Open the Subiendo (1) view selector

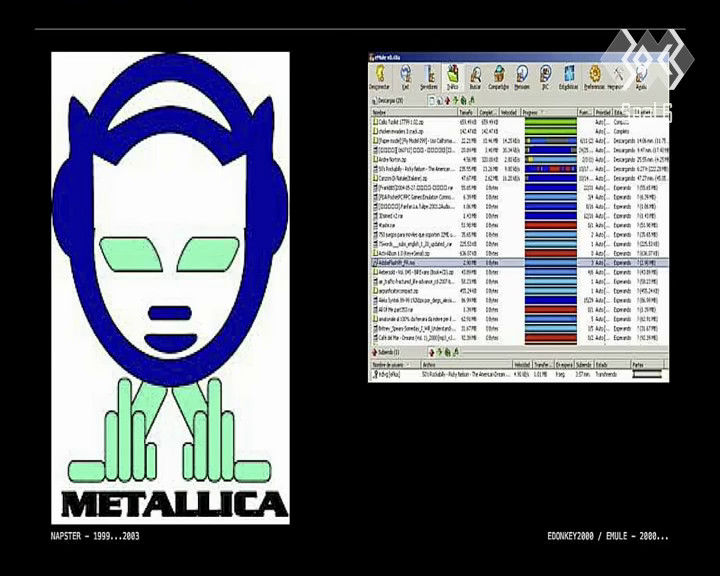pyautogui.click(x=385, y=352)
